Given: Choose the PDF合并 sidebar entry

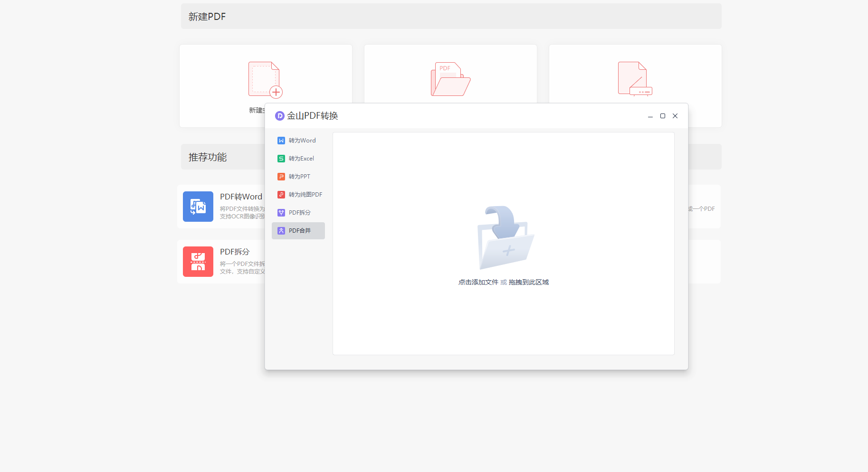Looking at the screenshot, I should click(298, 231).
